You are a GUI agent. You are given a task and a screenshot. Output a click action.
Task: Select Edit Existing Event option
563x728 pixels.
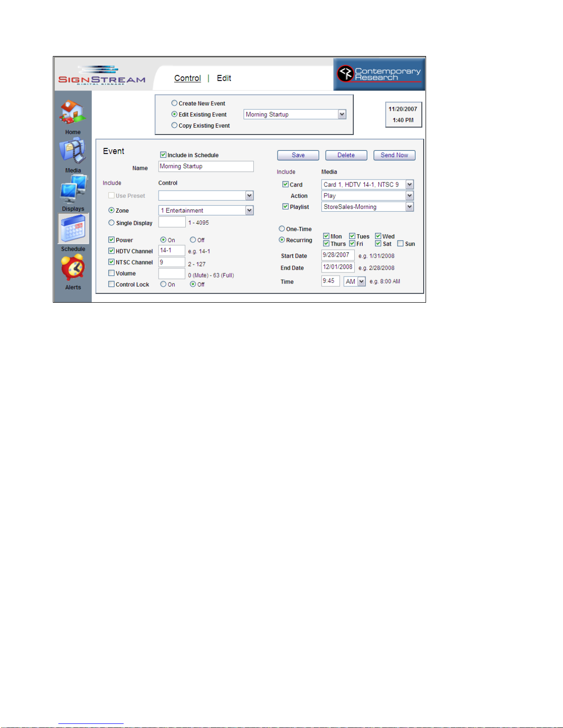pyautogui.click(x=174, y=114)
